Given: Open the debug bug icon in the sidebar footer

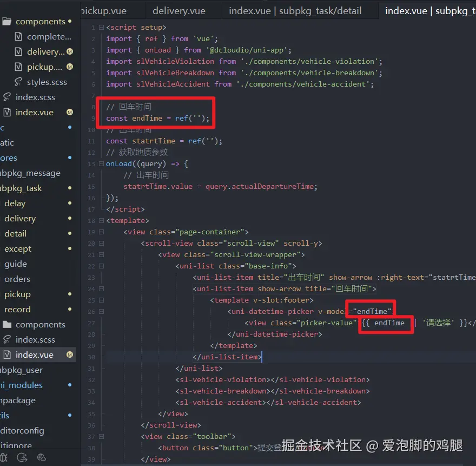Looking at the screenshot, I should tap(4, 457).
